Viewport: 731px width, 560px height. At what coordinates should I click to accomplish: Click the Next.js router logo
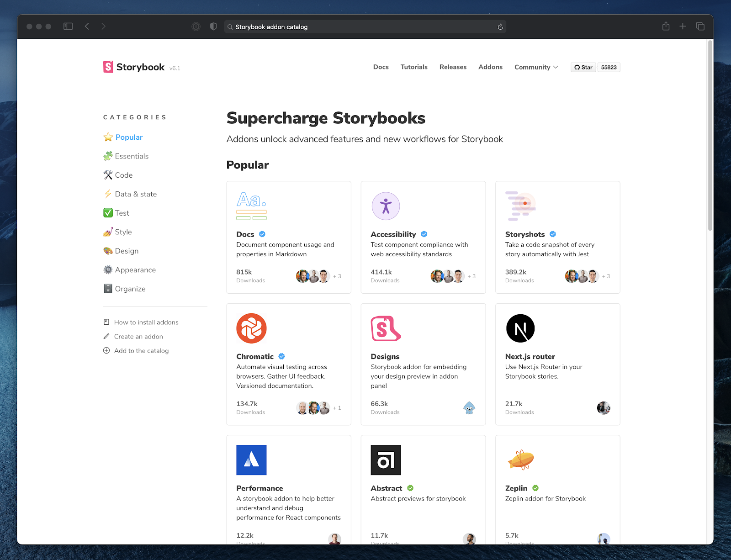(x=520, y=328)
